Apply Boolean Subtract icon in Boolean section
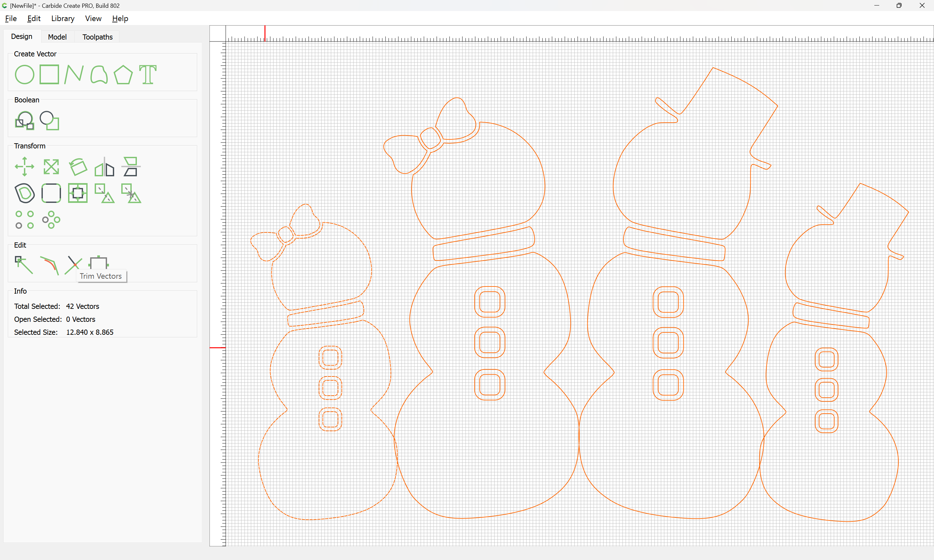This screenshot has width=934, height=560. click(49, 120)
